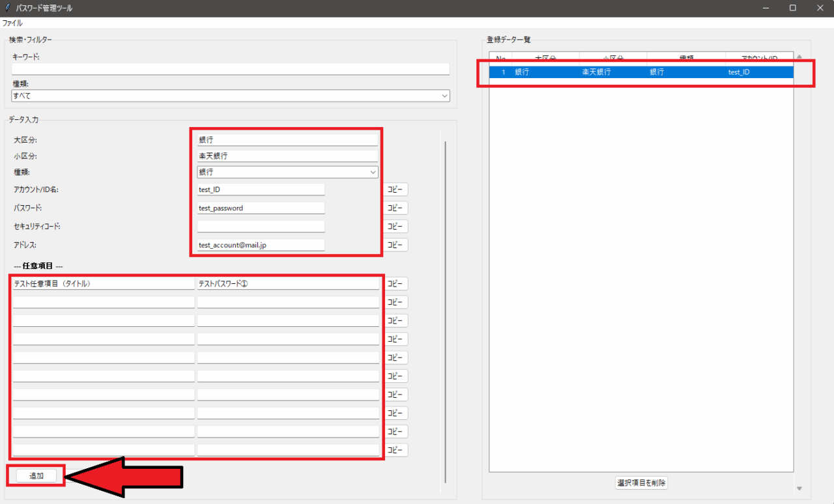The height and width of the screenshot is (504, 834).
Task: Click the feather app icon in title bar
Action: (x=7, y=8)
